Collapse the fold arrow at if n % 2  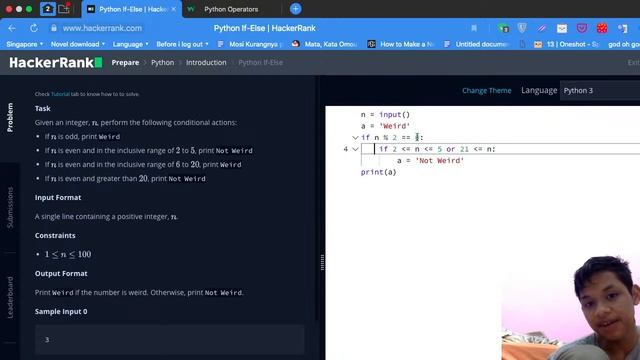tap(355, 138)
